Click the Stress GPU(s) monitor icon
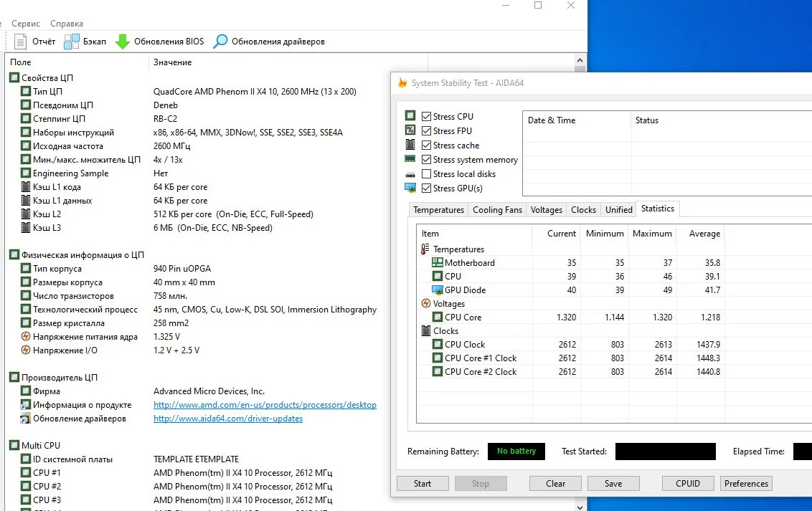Screen dimensions: 812x511 tap(410, 188)
